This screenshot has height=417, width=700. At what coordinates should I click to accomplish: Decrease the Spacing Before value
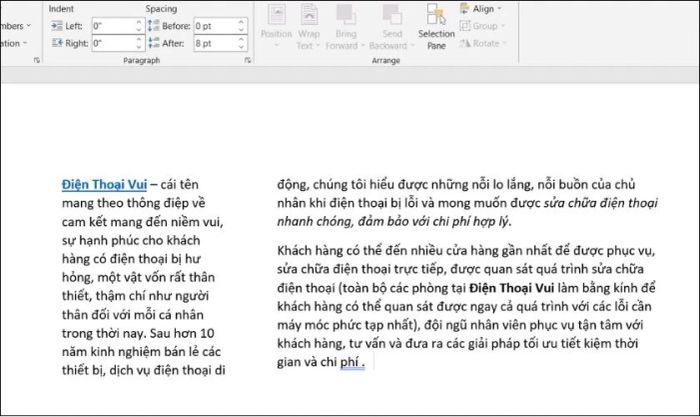click(x=242, y=30)
